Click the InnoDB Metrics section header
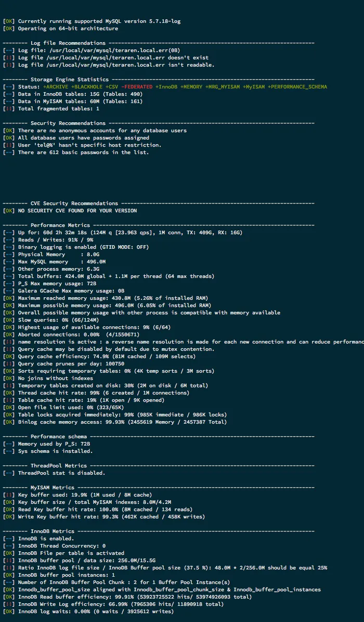Screen dimensions: 364x622 [51, 531]
